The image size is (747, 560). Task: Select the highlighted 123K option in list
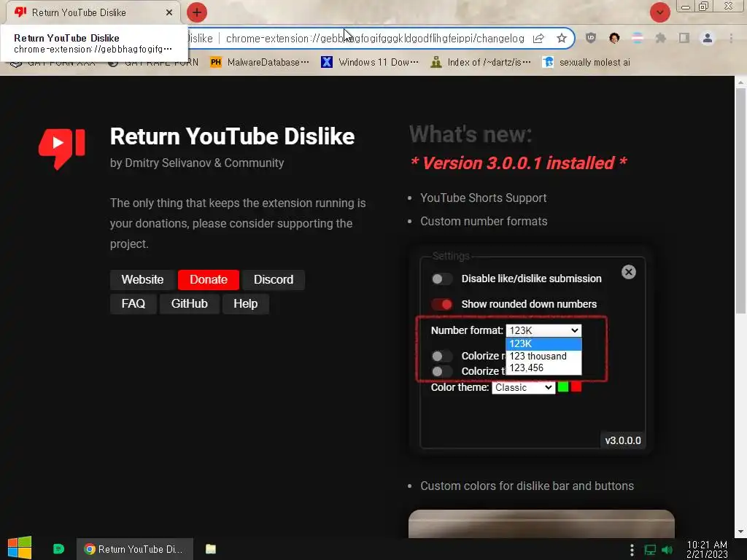point(543,344)
